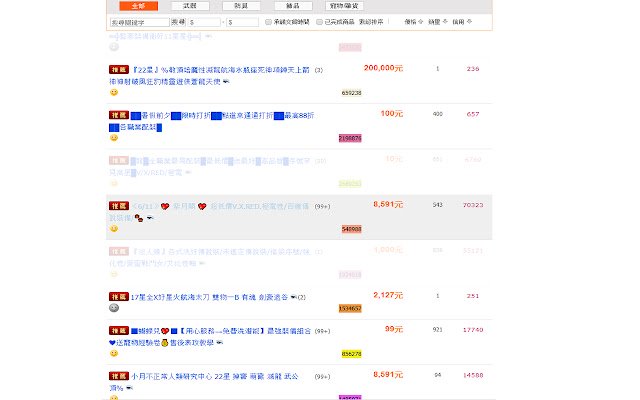Screen dimensions: 640x400
Task: Focus the keyword search input field
Action: click(x=140, y=22)
